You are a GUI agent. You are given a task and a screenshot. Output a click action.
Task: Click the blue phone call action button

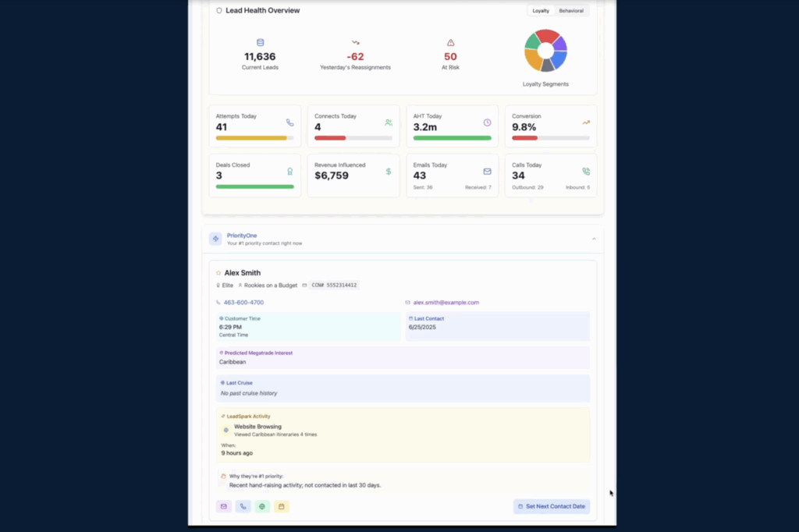click(243, 506)
